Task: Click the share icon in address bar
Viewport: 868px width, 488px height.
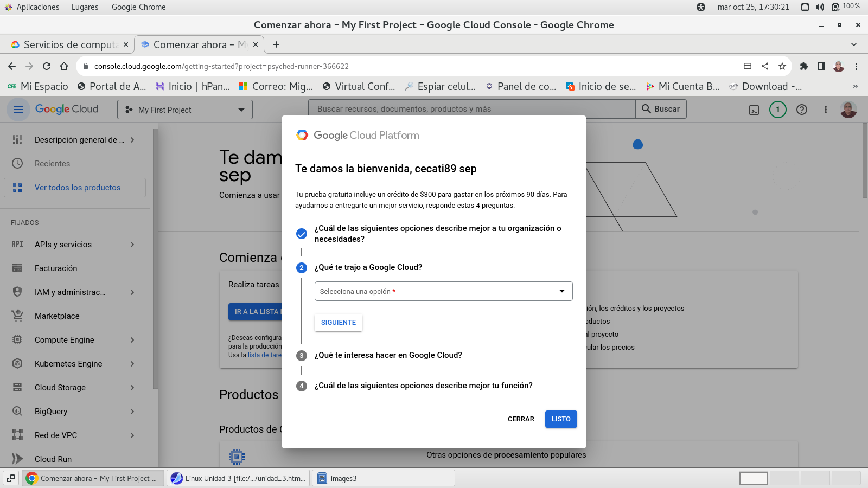Action: (x=765, y=66)
